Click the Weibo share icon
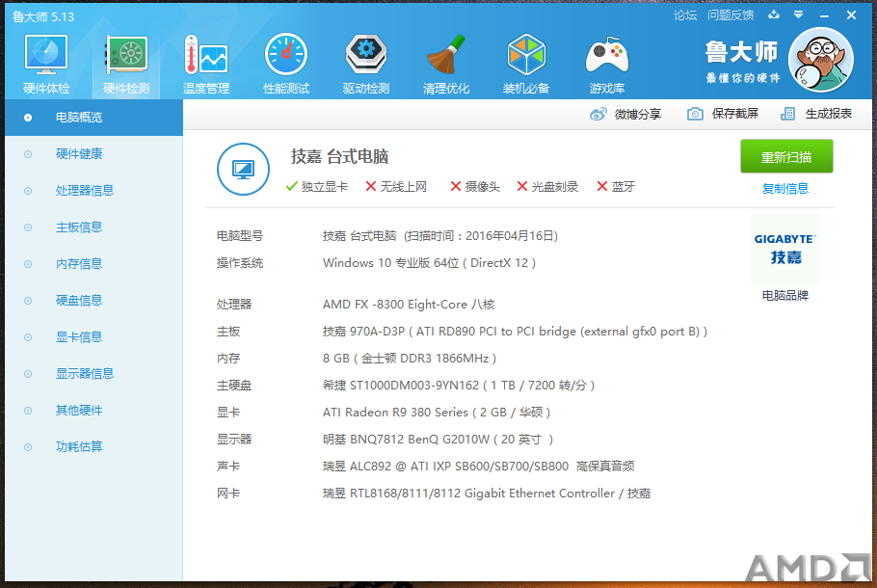 click(x=598, y=114)
